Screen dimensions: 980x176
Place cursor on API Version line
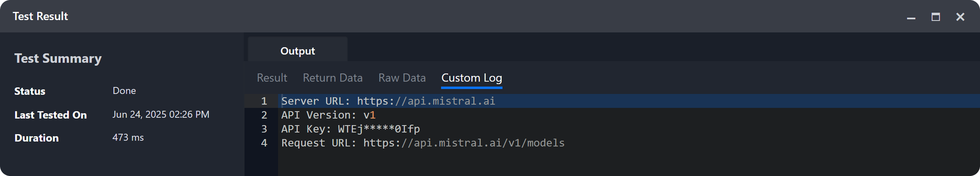click(328, 115)
